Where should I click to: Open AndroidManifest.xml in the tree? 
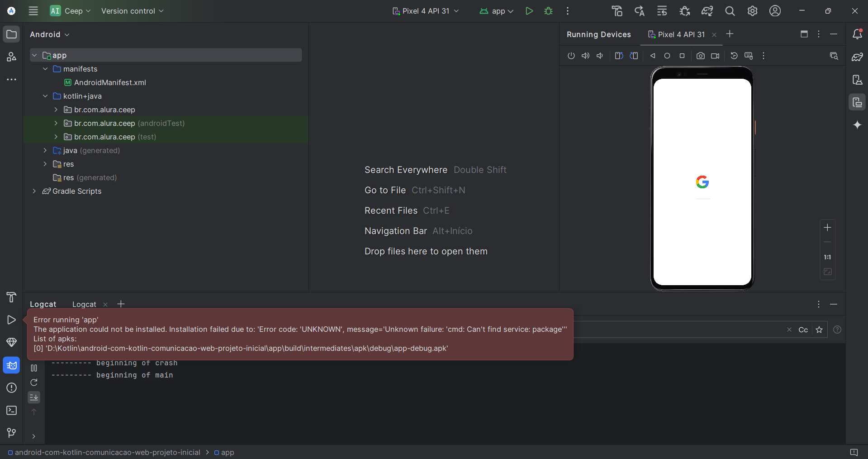[110, 82]
